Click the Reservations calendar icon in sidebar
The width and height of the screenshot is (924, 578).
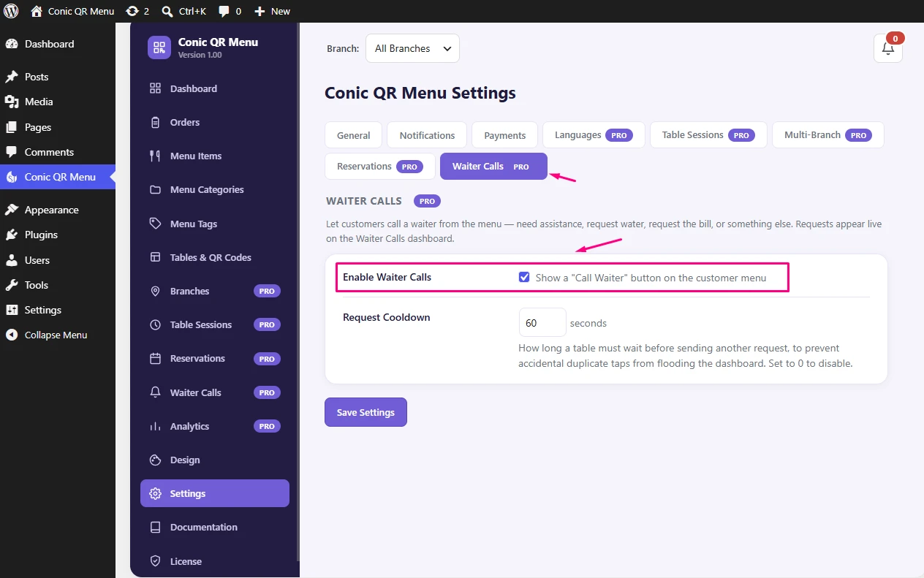pos(155,358)
